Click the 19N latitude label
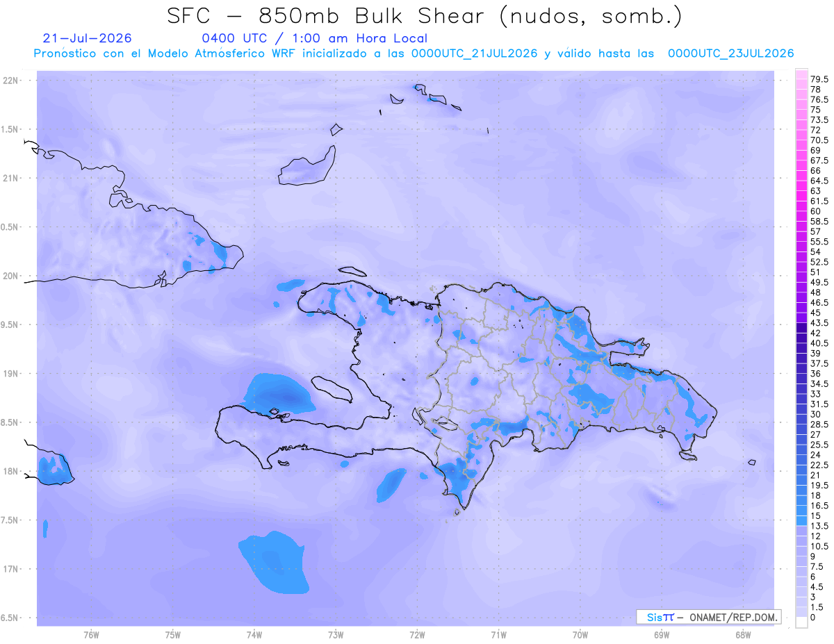This screenshot has height=644, width=834. point(10,373)
